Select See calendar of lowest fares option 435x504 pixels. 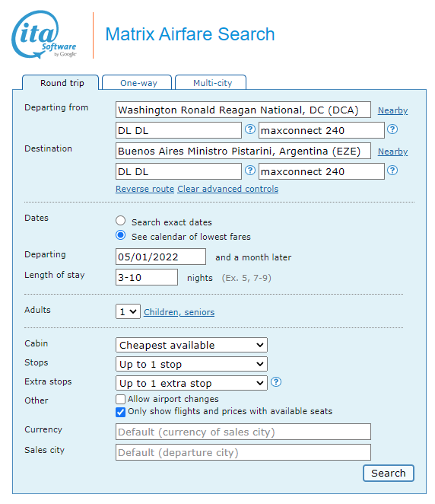[x=121, y=235]
